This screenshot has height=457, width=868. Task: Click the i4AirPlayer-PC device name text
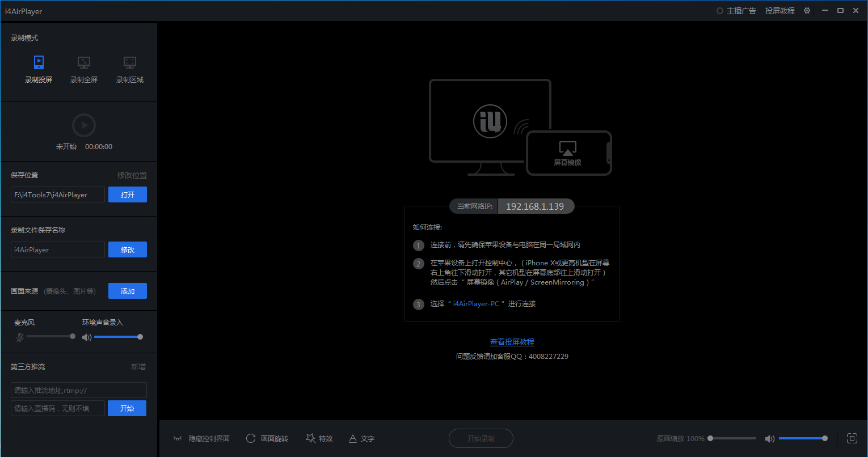tap(476, 303)
